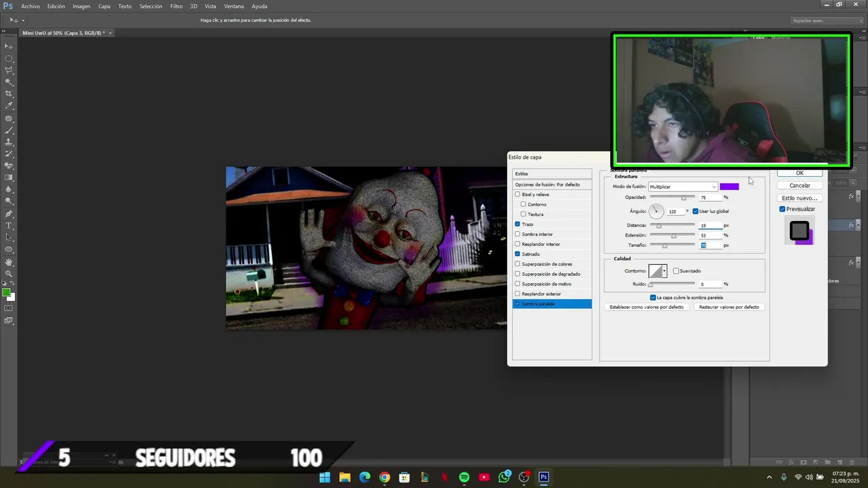Screen dimensions: 868x488
Task: Enable the Textura sub-style checkbox
Action: coord(524,214)
